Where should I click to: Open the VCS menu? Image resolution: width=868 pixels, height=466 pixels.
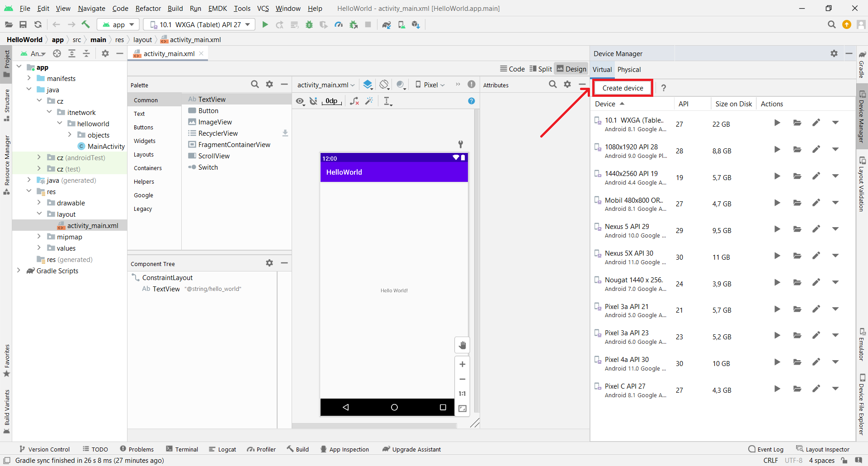click(x=263, y=8)
